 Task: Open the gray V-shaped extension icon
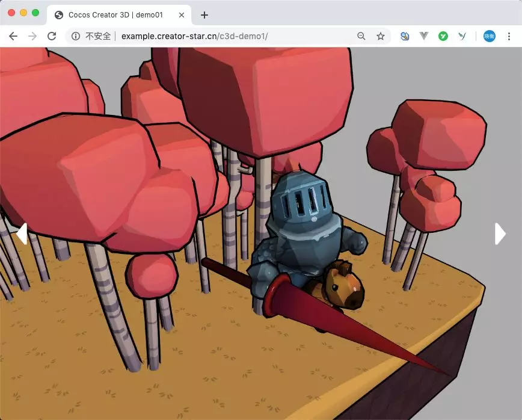(424, 36)
